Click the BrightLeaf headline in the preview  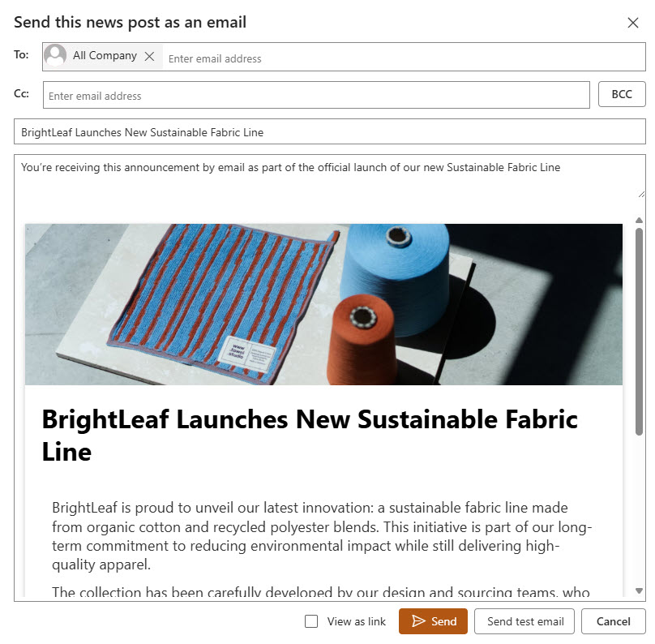[x=309, y=435]
